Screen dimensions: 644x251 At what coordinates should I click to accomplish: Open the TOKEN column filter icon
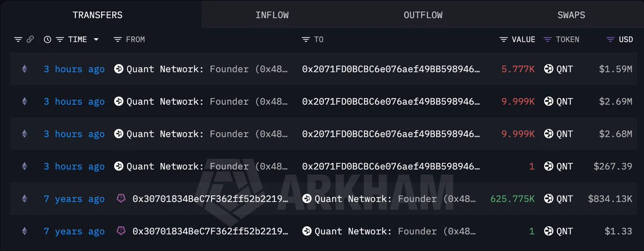547,39
